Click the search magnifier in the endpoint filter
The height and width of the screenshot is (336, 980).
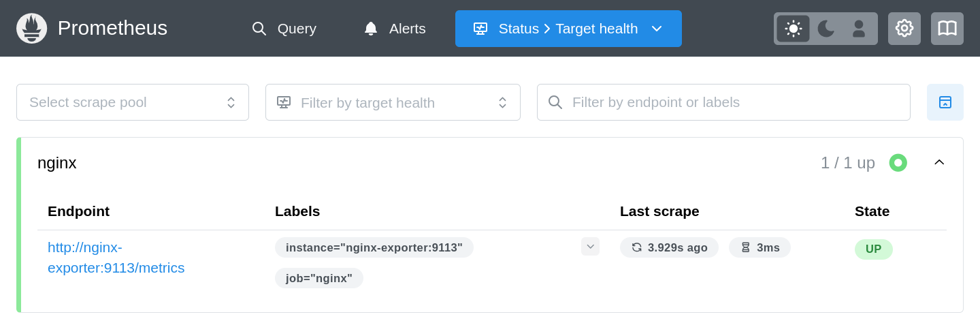555,102
